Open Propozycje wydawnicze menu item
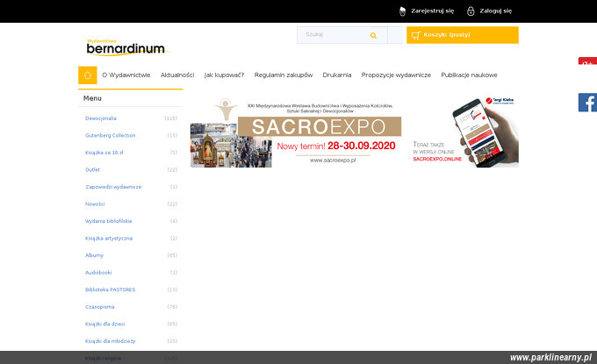 coord(396,75)
